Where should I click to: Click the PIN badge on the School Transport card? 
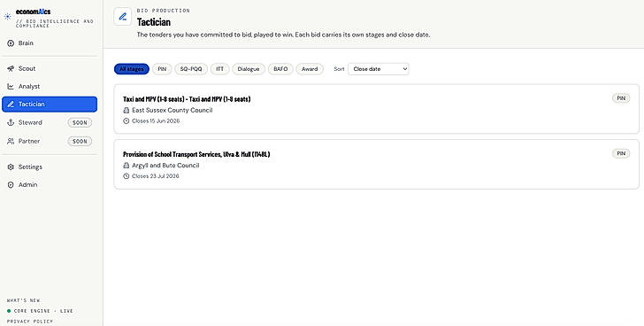pos(621,153)
